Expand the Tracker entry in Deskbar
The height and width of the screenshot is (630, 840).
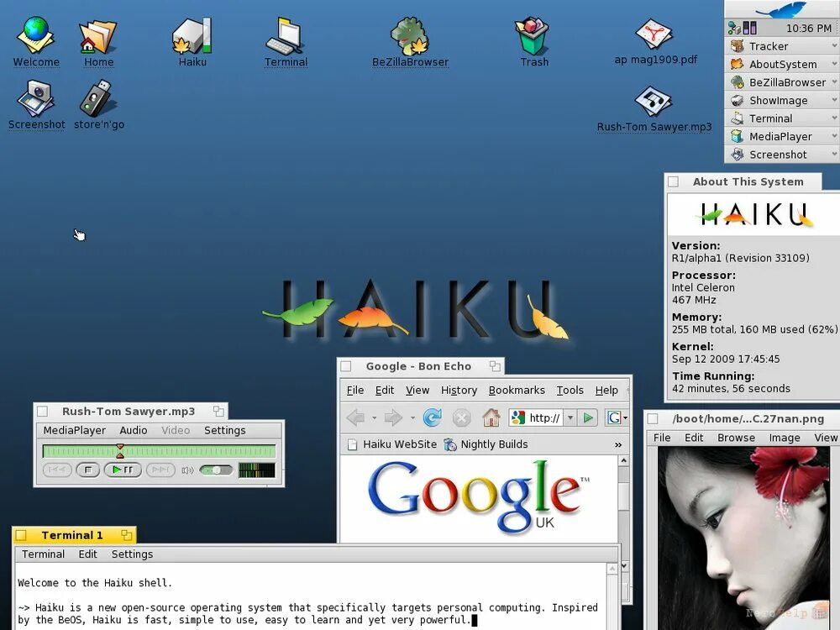click(x=834, y=46)
